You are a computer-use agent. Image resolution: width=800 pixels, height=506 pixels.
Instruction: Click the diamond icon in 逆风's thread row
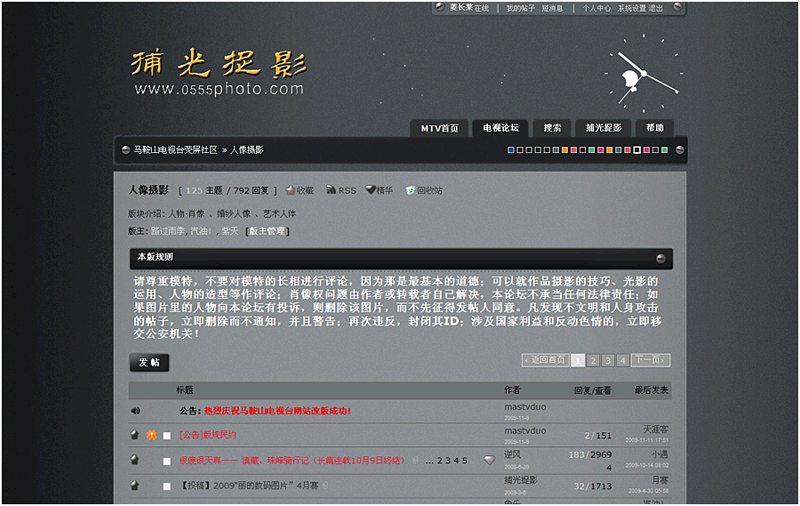[489, 460]
